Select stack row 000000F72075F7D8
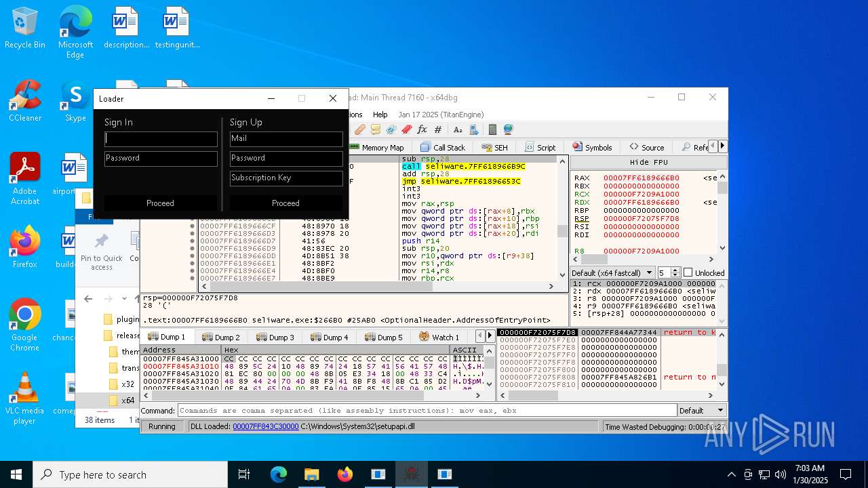 [x=538, y=333]
